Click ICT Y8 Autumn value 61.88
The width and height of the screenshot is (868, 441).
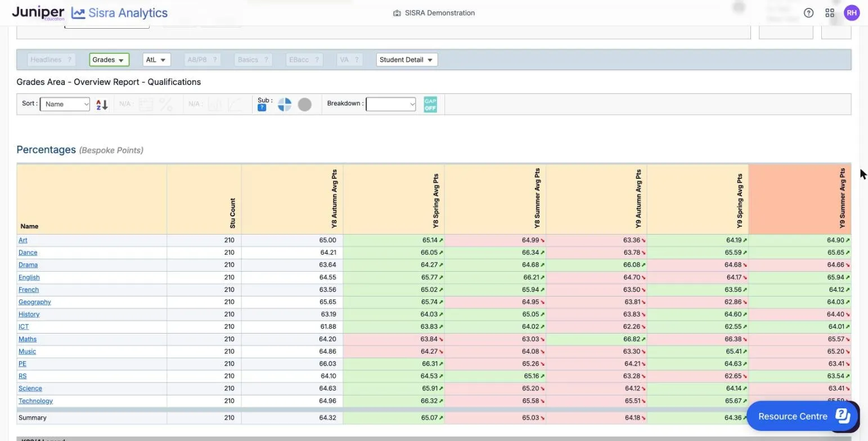pos(329,327)
